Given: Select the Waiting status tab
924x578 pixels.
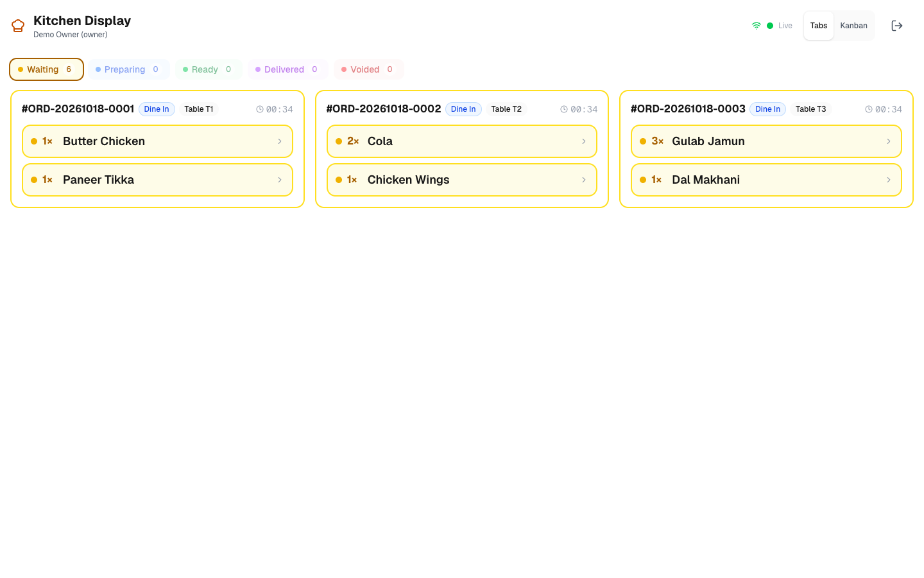Looking at the screenshot, I should 46,69.
